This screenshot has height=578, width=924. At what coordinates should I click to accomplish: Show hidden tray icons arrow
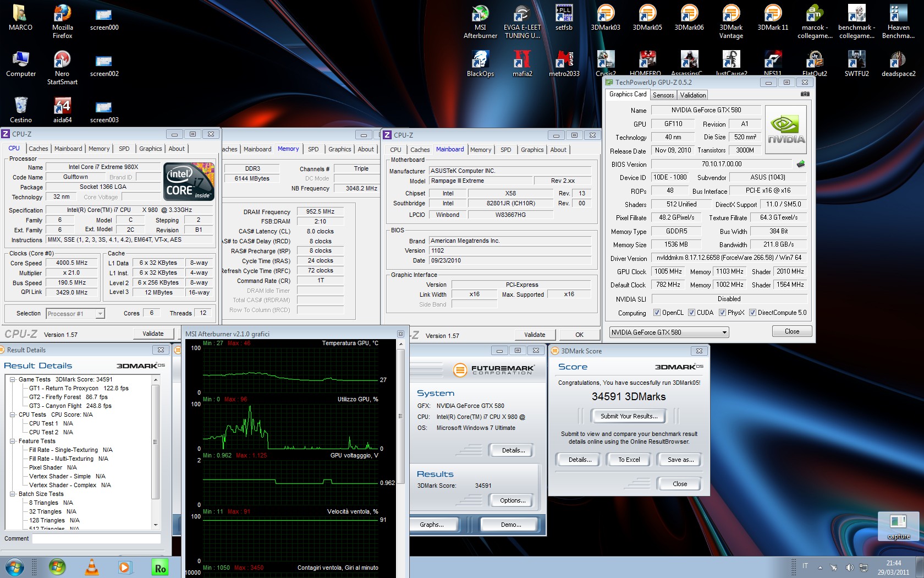820,568
